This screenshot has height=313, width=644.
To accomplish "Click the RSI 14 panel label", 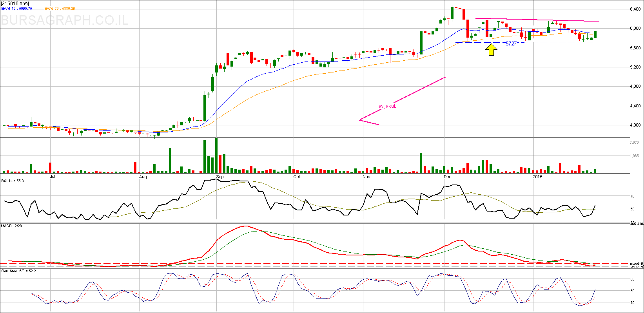I will 13,181.
